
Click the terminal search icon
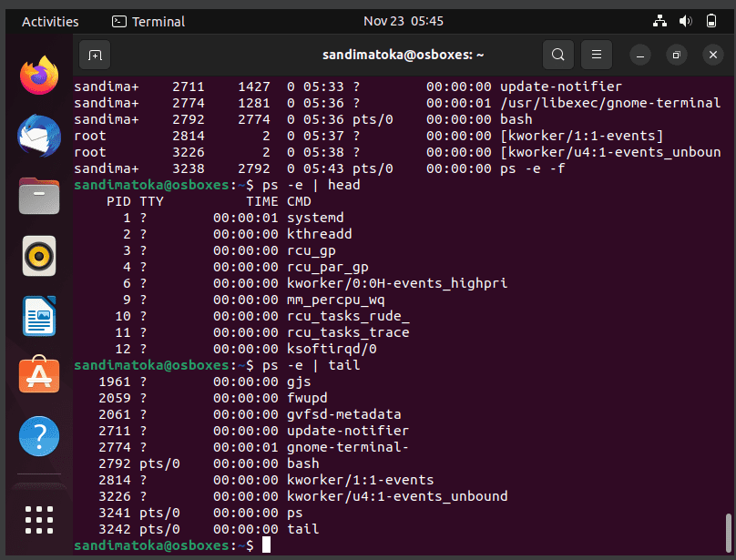click(x=557, y=55)
